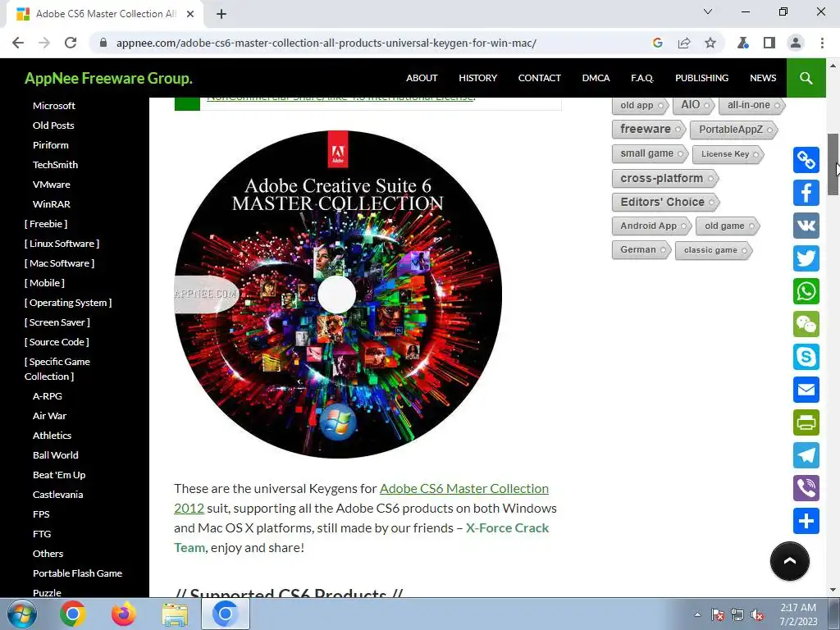The image size is (840, 630).
Task: Close the Adobe CS6 Master Collection tab
Action: [190, 14]
